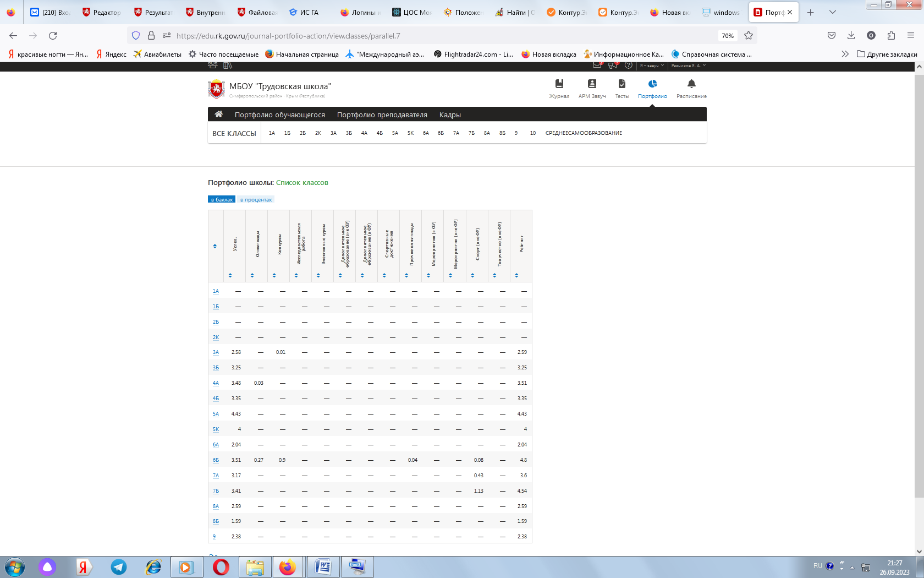Open the user name account dropdown
The height and width of the screenshot is (578, 924).
tap(688, 66)
